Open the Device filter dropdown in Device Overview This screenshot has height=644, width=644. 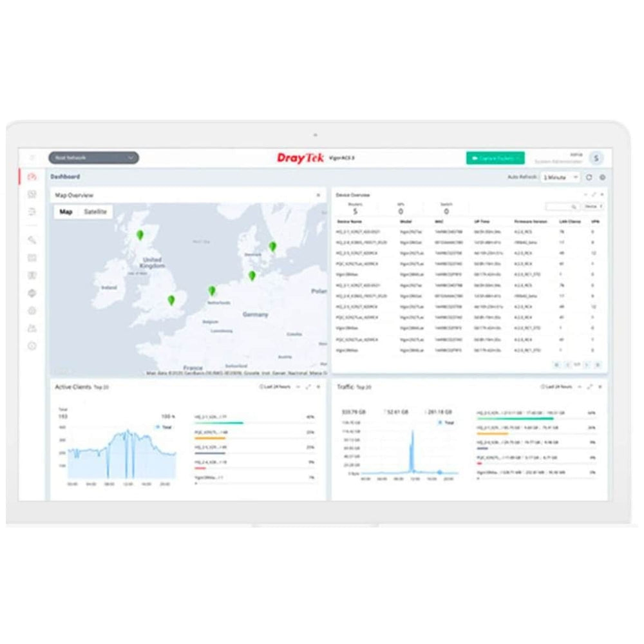[593, 207]
